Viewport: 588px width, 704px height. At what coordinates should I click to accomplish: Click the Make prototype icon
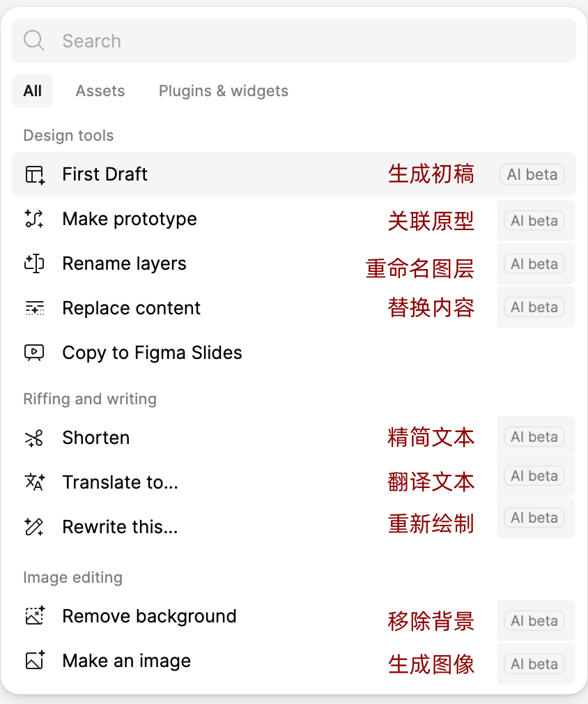pos(35,219)
